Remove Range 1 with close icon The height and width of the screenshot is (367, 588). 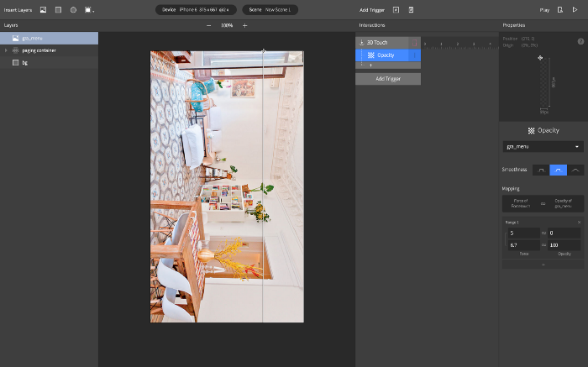(x=579, y=223)
